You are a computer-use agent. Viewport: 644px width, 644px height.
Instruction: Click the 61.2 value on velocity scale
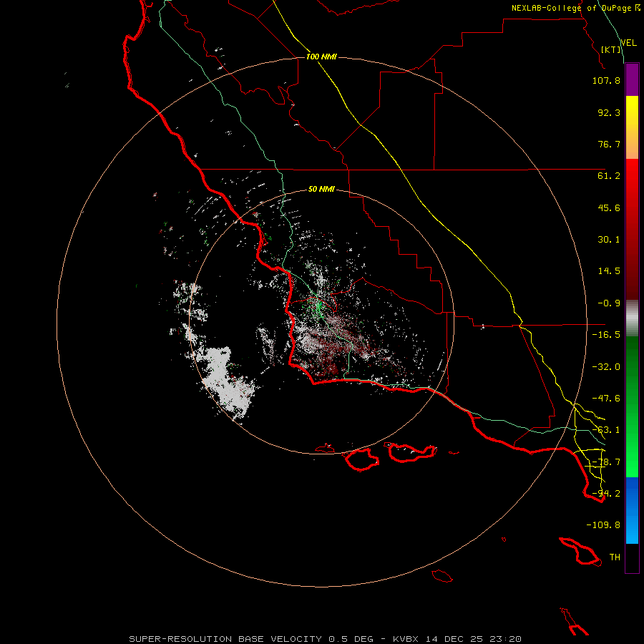coord(609,176)
